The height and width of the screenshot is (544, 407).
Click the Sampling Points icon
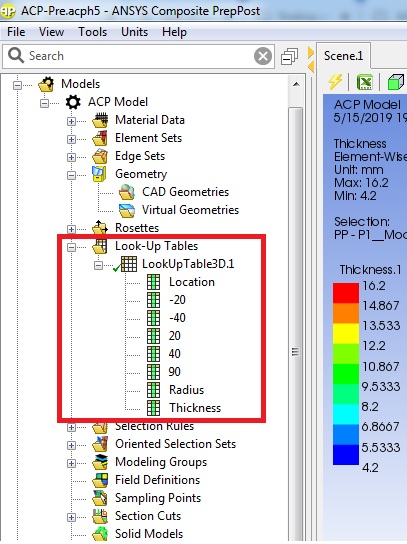coord(100,498)
